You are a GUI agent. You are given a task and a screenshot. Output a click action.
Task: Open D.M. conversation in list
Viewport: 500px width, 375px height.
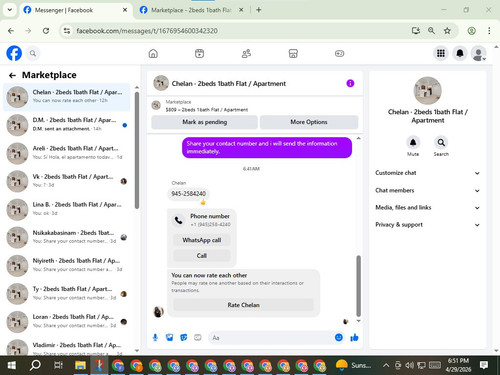(67, 125)
